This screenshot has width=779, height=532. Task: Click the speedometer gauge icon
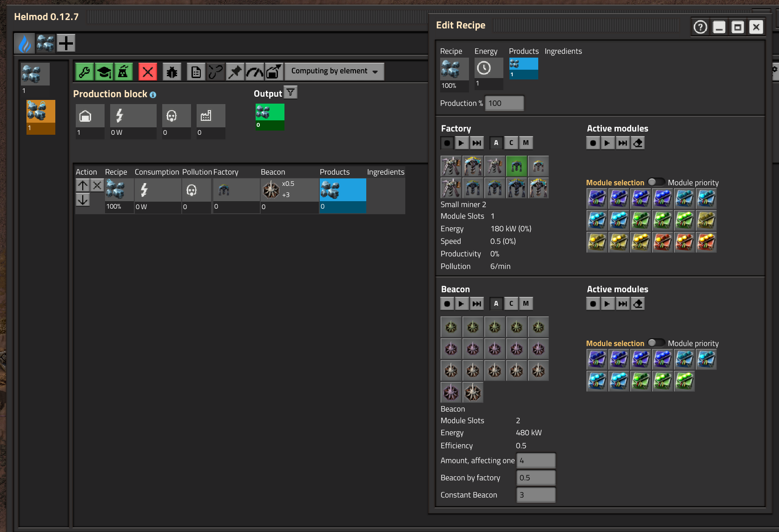click(255, 72)
